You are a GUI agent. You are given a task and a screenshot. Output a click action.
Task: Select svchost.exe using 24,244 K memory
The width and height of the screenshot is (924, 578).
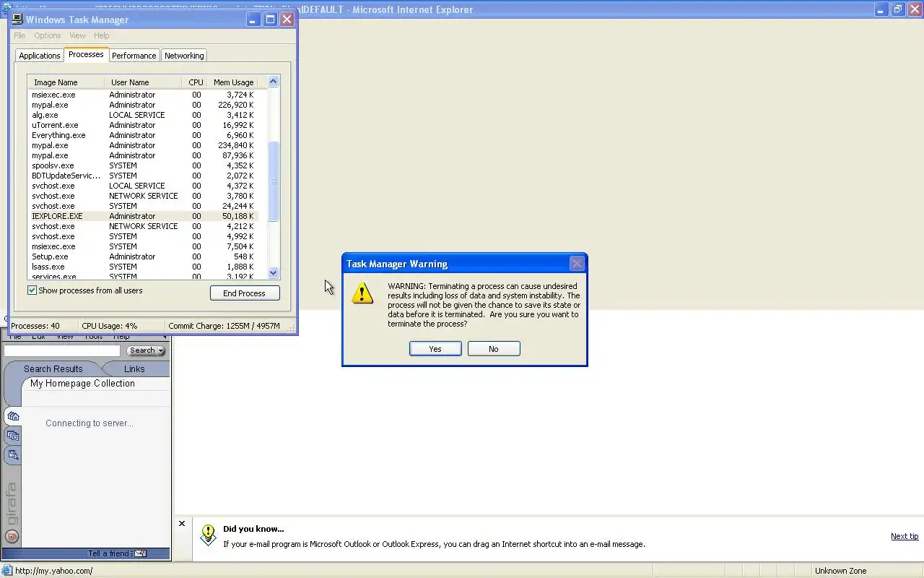click(x=143, y=206)
